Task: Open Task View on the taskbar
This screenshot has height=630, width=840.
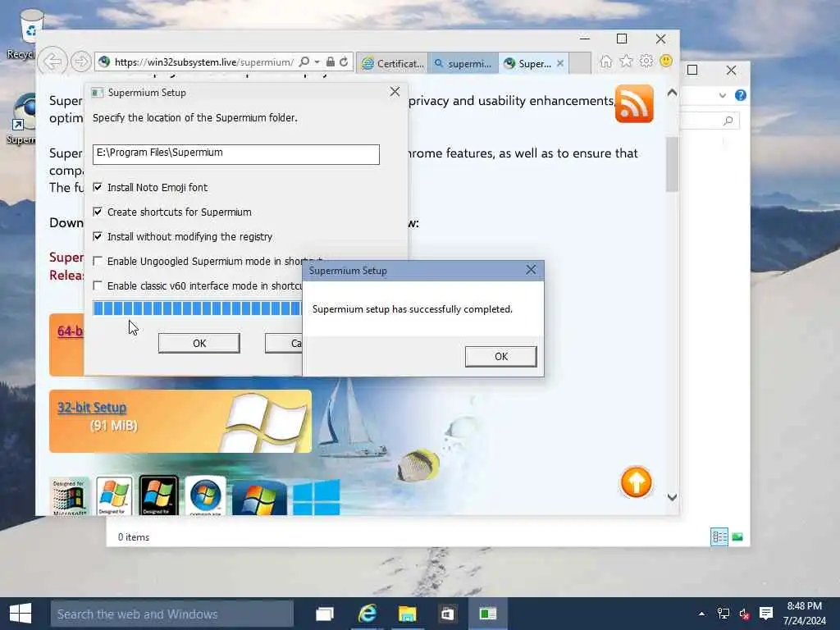Action: pyautogui.click(x=325, y=614)
